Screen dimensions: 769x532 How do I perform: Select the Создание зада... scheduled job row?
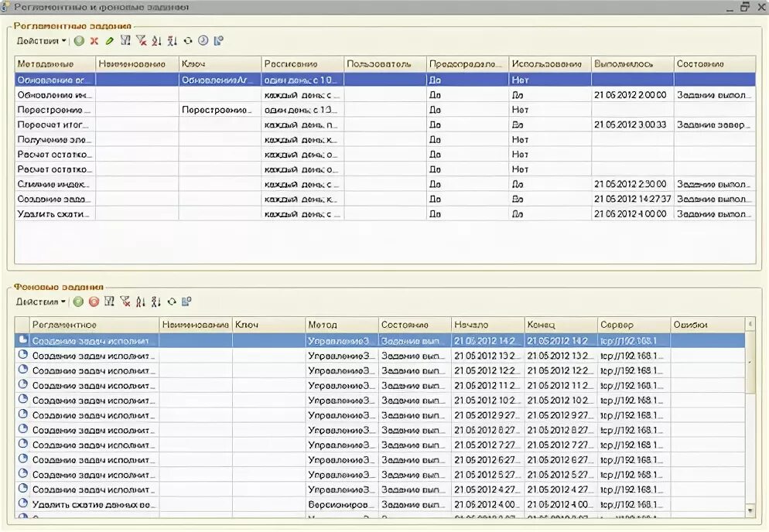385,199
